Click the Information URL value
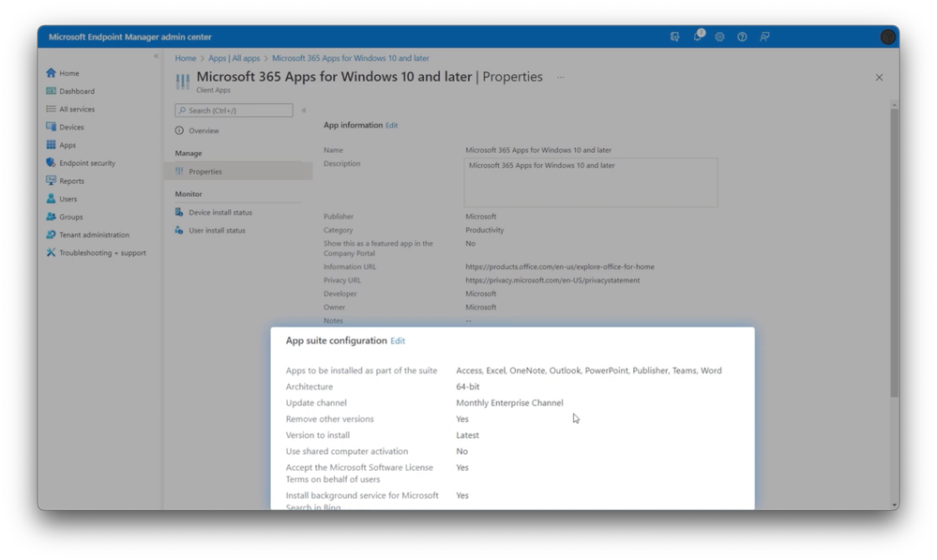The image size is (937, 560). (559, 266)
